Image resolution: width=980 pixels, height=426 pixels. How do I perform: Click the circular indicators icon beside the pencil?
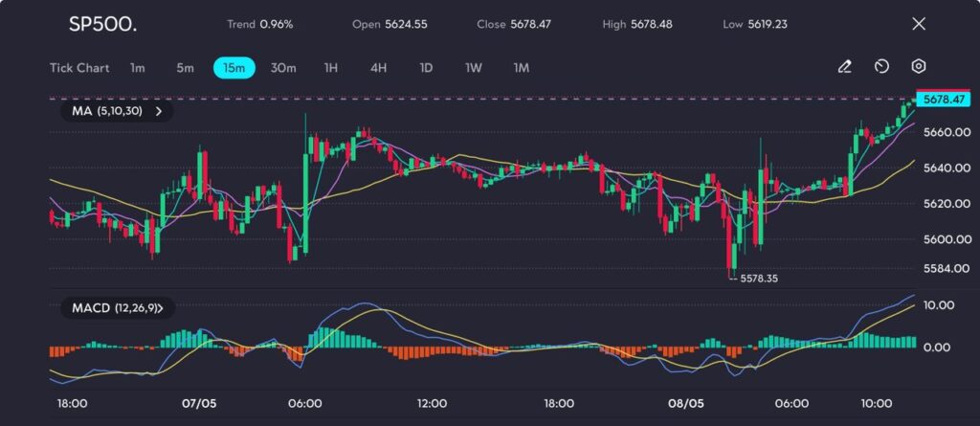pyautogui.click(x=881, y=67)
